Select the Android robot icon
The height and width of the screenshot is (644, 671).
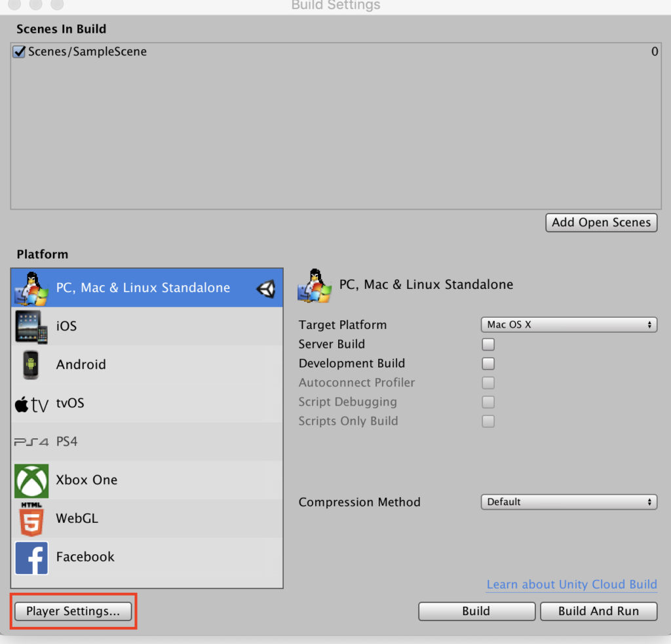[x=31, y=365]
